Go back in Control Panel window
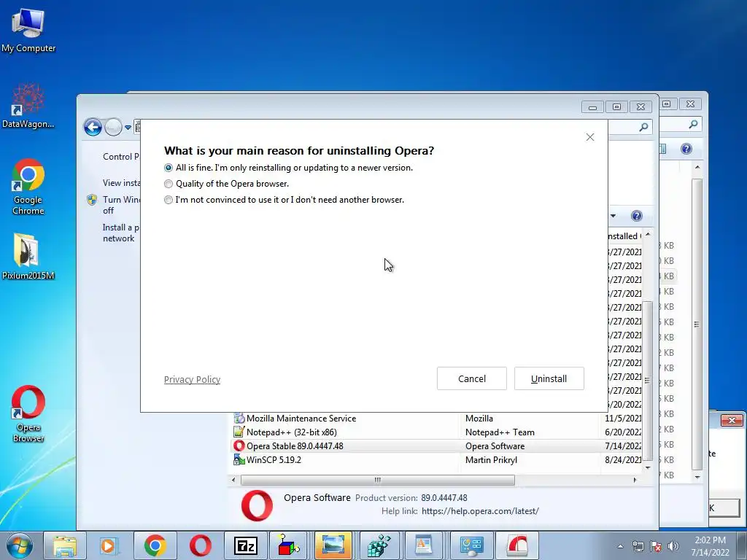This screenshot has height=560, width=747. tap(93, 127)
